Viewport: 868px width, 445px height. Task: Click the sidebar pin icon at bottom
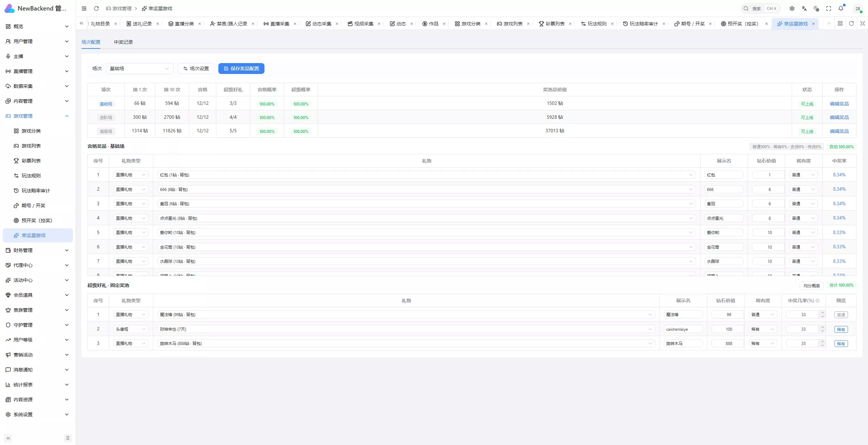(68, 438)
